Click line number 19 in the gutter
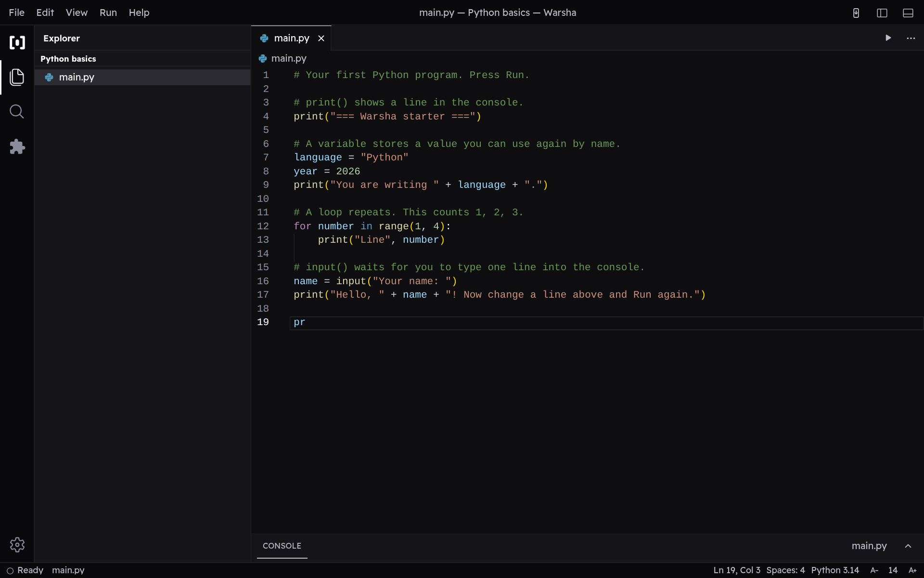 pos(263,322)
